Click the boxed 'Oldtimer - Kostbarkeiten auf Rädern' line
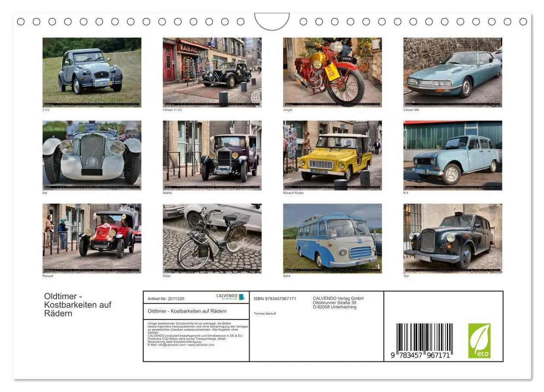Screen dimensions: 544x392 [x=187, y=311]
